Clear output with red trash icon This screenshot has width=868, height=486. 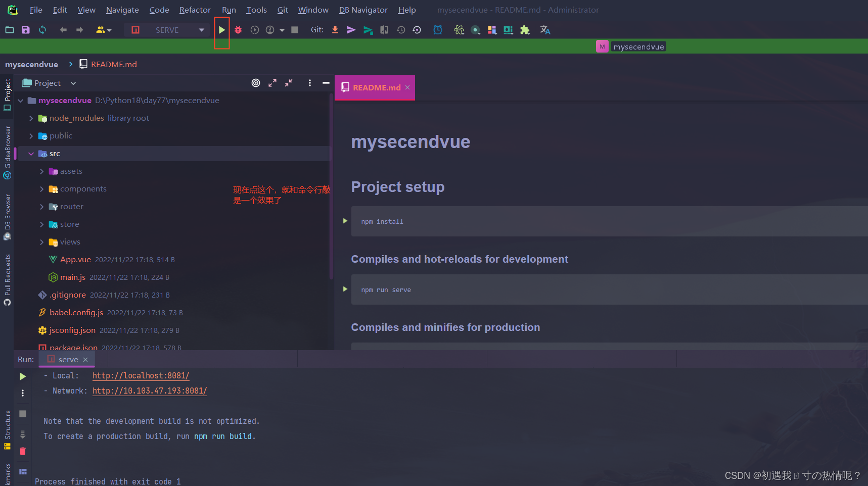pyautogui.click(x=22, y=451)
